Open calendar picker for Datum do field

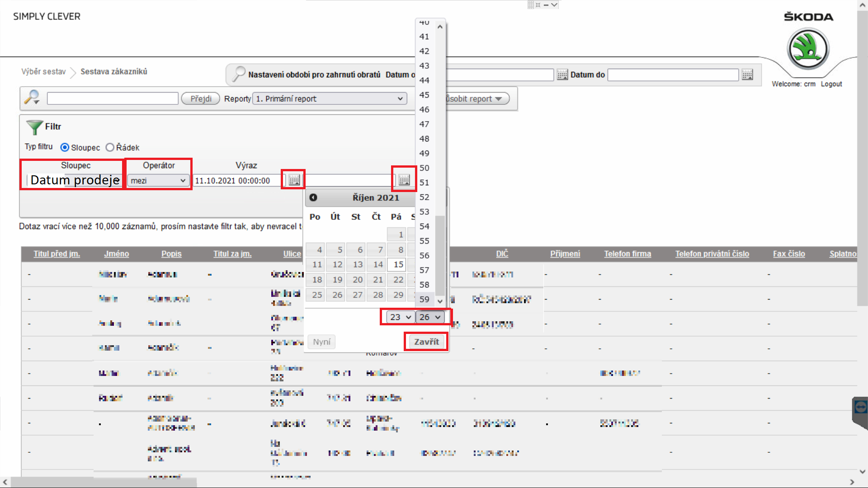747,75
